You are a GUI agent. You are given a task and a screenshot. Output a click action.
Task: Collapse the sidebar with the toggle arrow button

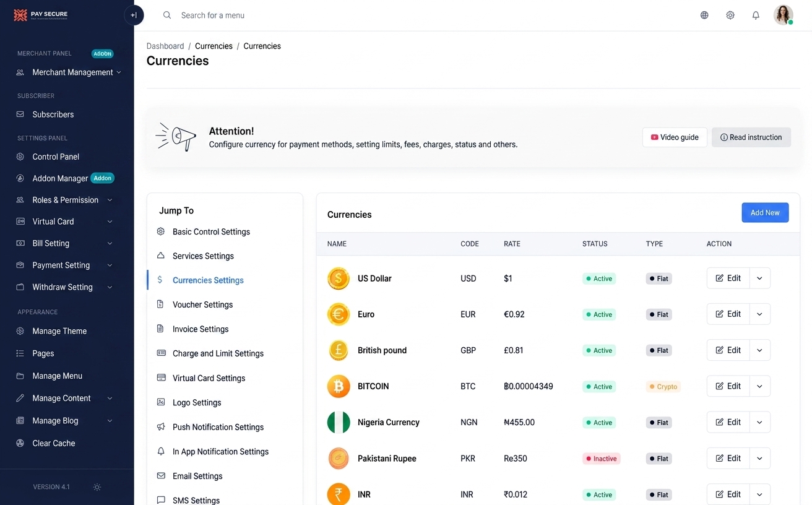tap(134, 15)
